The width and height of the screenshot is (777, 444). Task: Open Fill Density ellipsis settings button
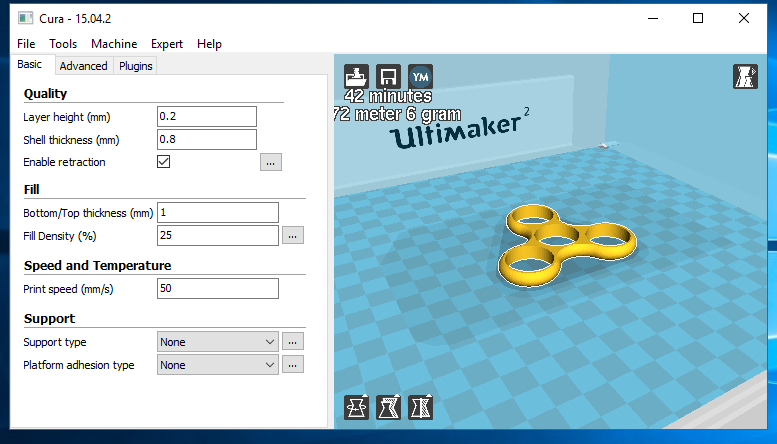pos(293,235)
